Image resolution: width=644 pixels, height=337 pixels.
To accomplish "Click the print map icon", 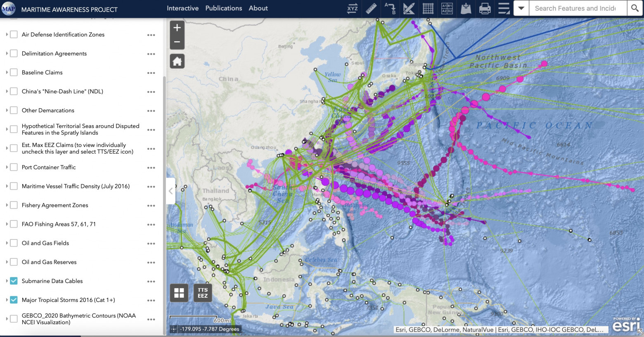I will (485, 8).
